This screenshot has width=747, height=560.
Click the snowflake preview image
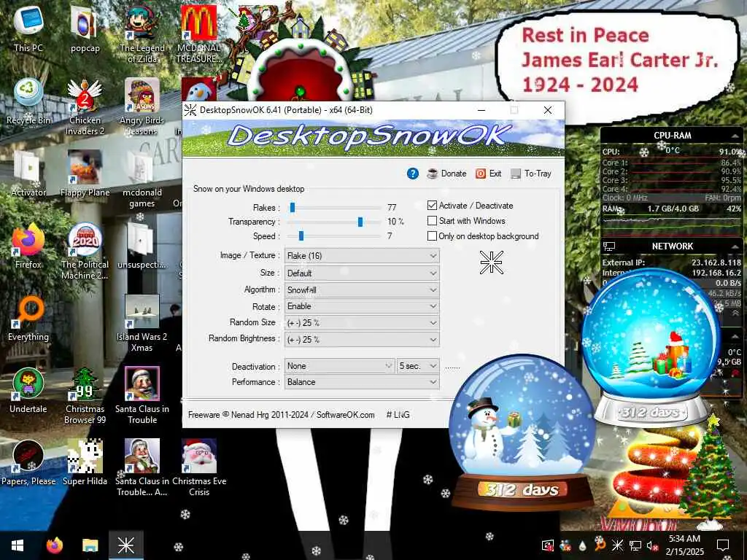tap(491, 262)
